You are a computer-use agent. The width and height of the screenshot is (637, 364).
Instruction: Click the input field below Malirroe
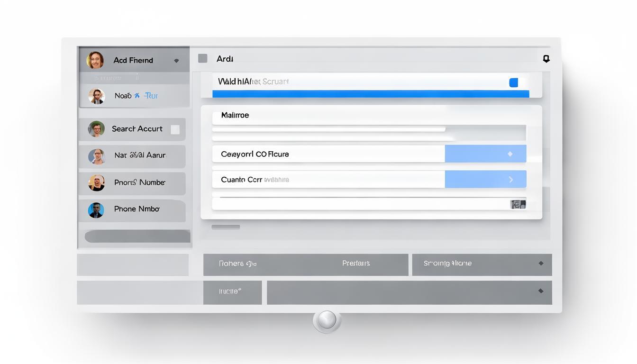328,128
